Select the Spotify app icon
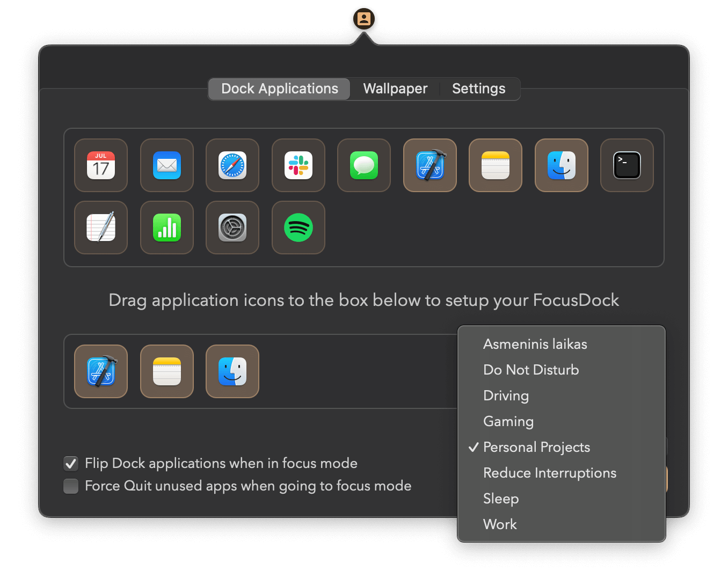728x571 pixels. coord(299,228)
